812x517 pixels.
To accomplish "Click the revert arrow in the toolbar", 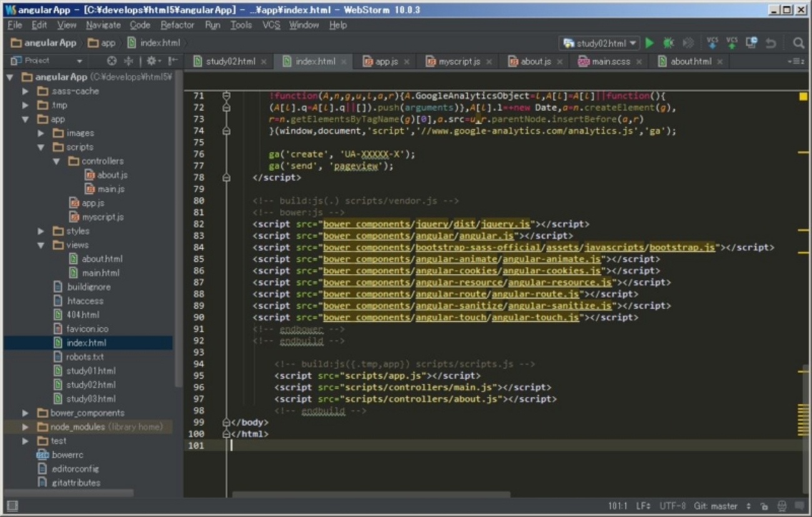I will tap(771, 43).
